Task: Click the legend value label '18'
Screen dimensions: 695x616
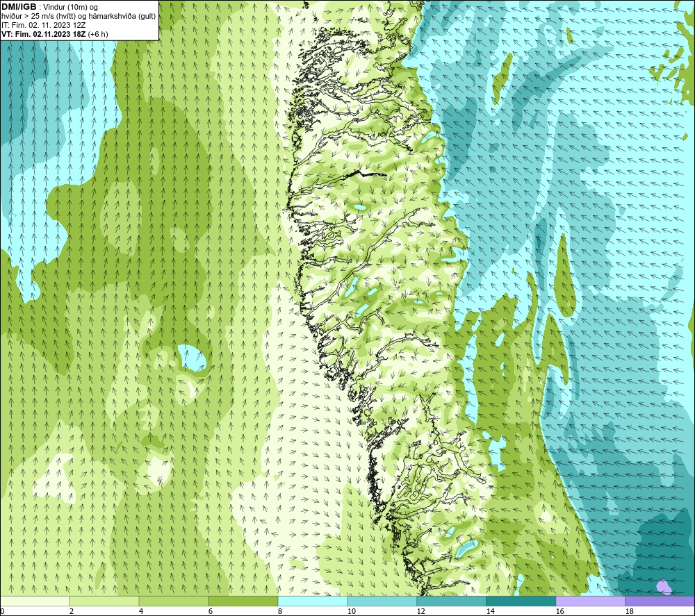Action: [x=629, y=612]
